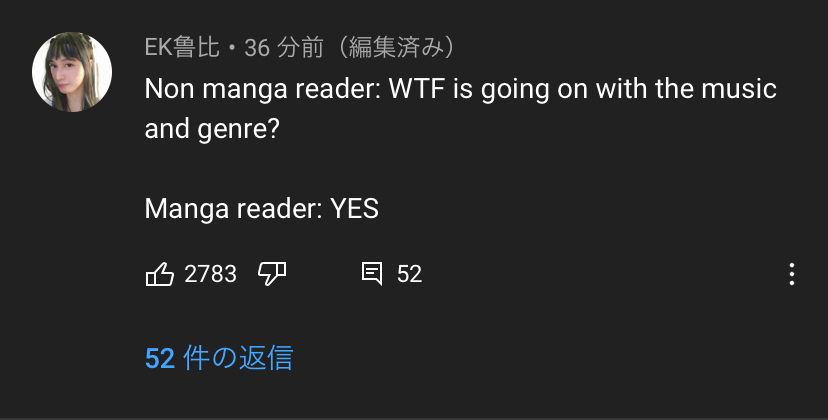This screenshot has width=828, height=420.
Task: Click the "Manga reader: YES" line
Action: click(x=261, y=209)
